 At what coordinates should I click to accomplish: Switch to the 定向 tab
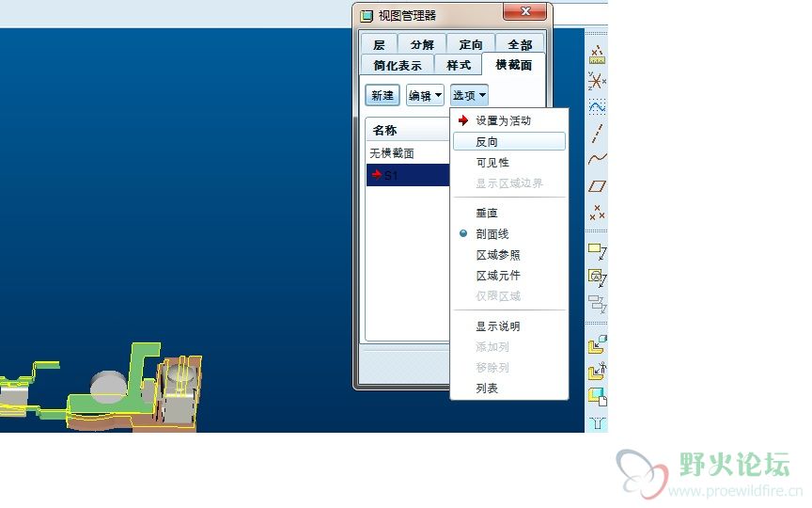(470, 45)
